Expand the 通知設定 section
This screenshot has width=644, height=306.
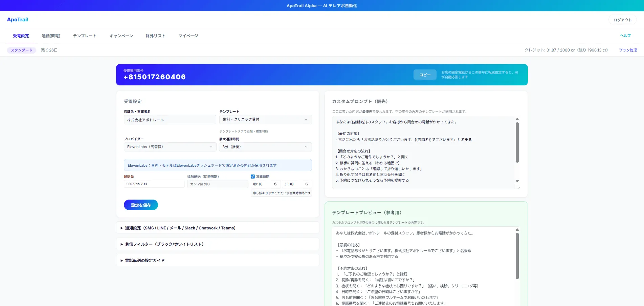180,228
